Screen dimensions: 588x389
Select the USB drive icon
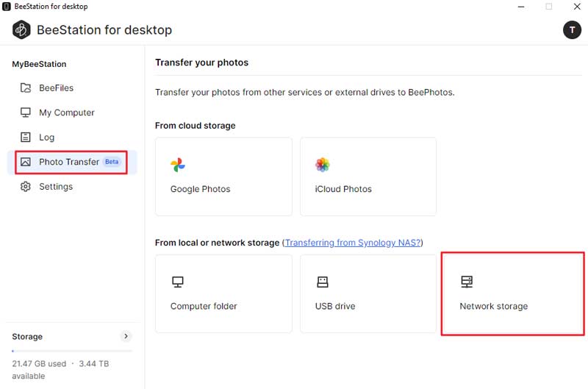click(323, 282)
